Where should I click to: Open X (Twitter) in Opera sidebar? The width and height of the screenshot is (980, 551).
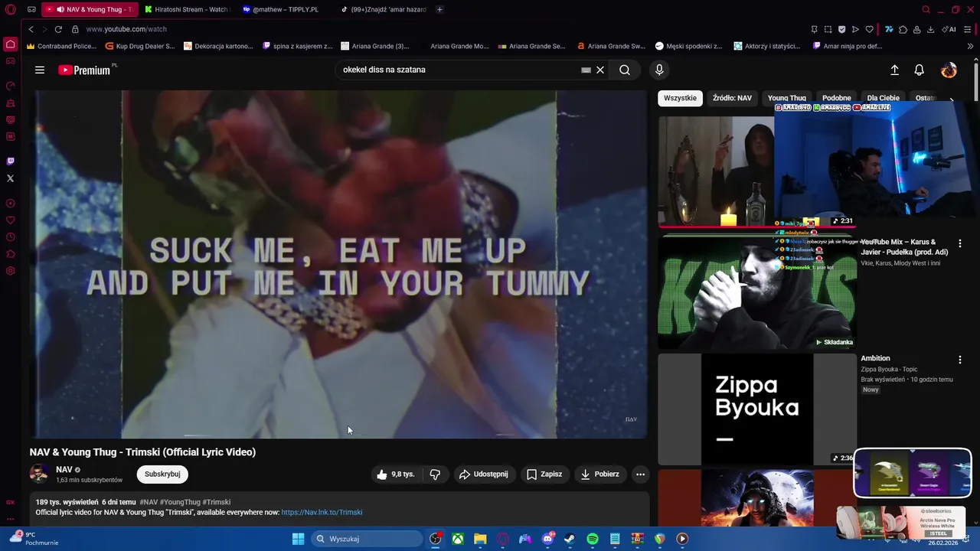click(x=10, y=178)
